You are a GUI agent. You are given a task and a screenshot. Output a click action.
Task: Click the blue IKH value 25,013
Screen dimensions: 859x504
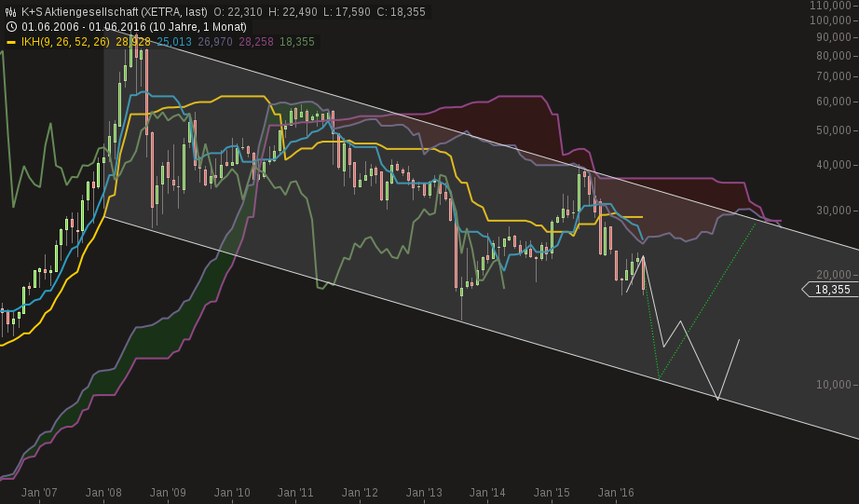tap(174, 42)
